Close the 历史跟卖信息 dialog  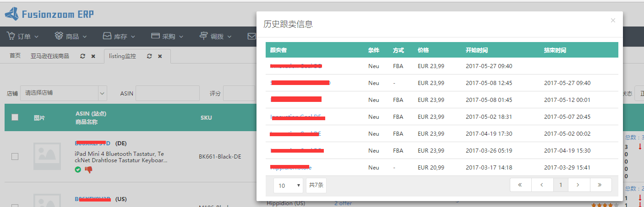pyautogui.click(x=613, y=21)
